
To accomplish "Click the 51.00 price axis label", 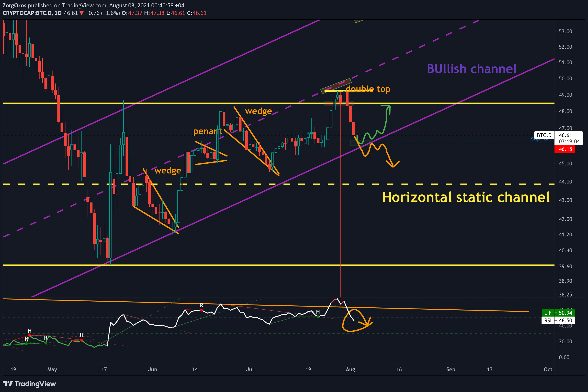I will click(x=565, y=63).
